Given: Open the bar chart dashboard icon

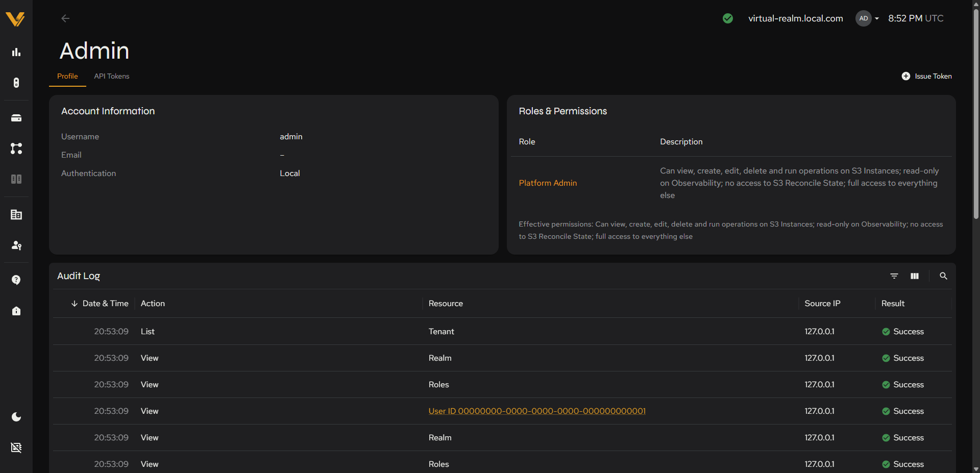Looking at the screenshot, I should tap(16, 52).
